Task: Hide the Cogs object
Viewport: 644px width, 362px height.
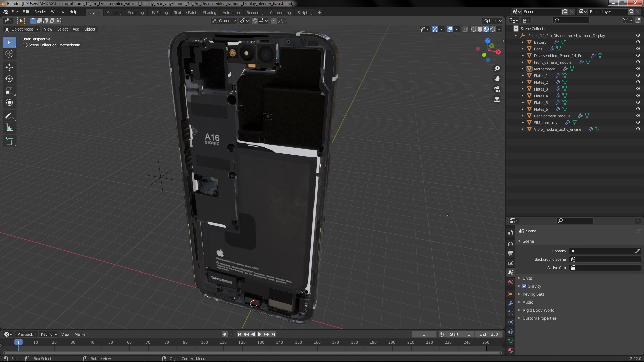Action: [x=638, y=49]
